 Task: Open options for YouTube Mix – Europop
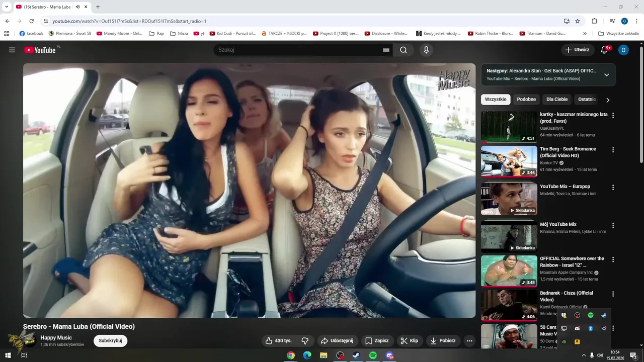(613, 187)
